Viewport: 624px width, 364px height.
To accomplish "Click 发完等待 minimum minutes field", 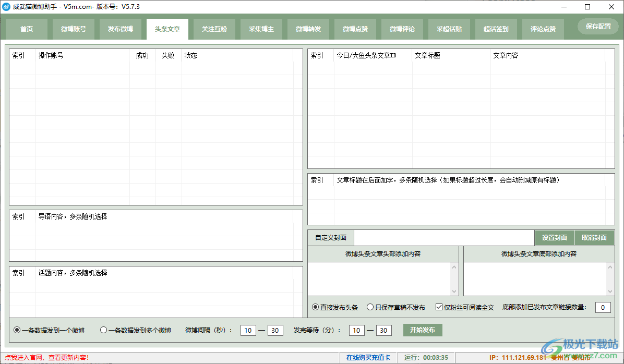I will 356,330.
